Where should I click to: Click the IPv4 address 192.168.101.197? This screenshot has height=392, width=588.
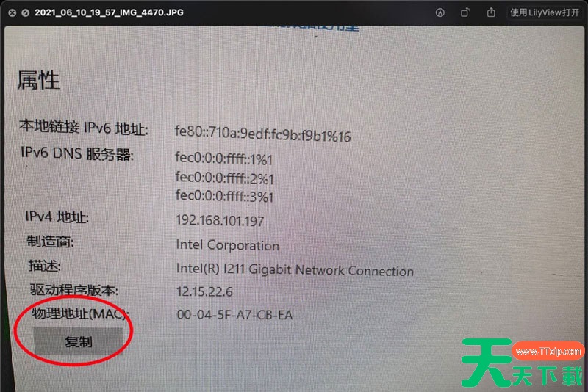point(220,220)
